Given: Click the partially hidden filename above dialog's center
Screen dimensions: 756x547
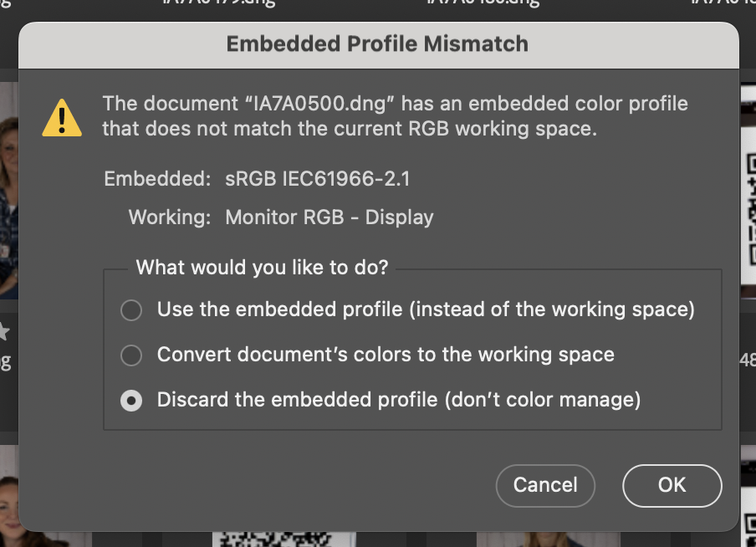Looking at the screenshot, I should (483, 4).
